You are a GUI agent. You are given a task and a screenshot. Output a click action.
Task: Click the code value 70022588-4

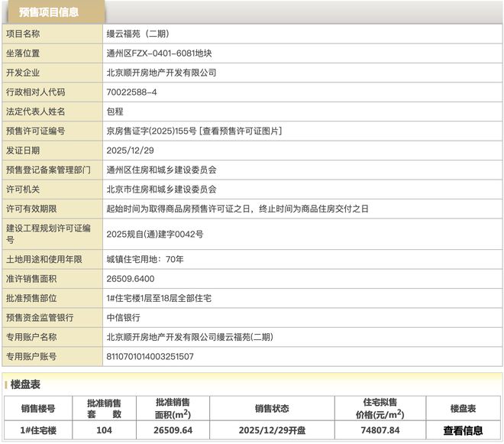point(132,92)
